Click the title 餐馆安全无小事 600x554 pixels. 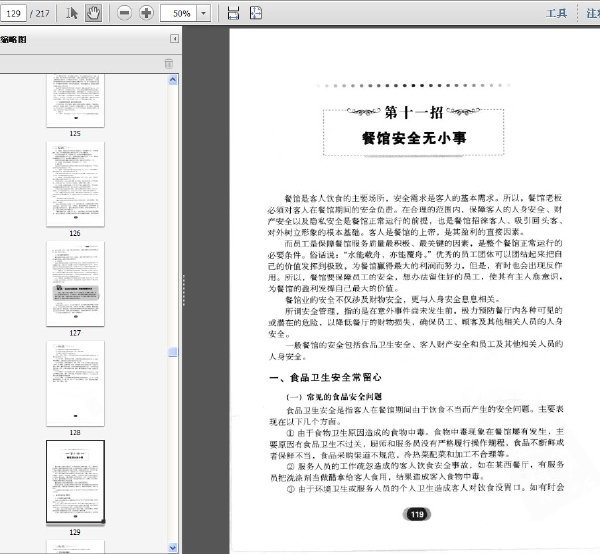(x=414, y=138)
